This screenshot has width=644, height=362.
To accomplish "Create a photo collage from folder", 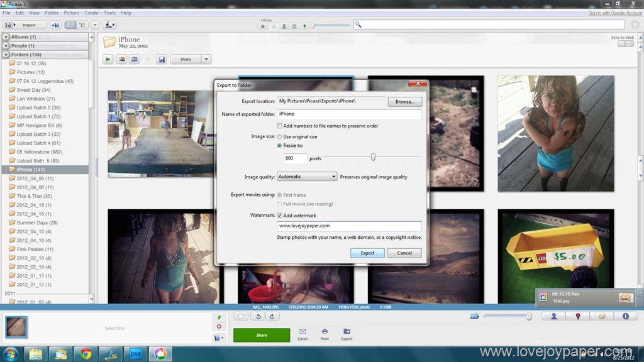I will [121, 59].
